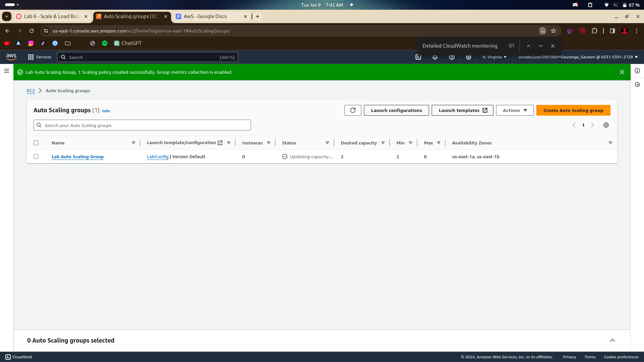Image resolution: width=644 pixels, height=362 pixels.
Task: Open the AWS support help icon
Action: [452, 57]
